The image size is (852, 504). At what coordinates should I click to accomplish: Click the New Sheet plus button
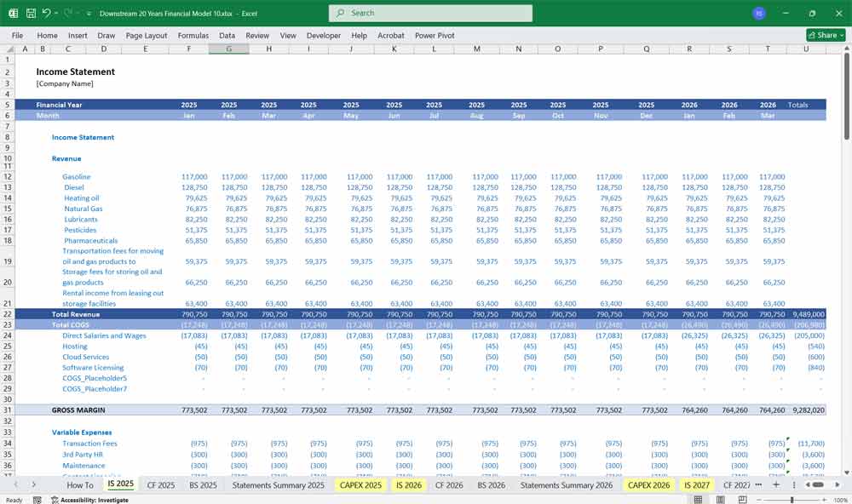click(x=776, y=484)
